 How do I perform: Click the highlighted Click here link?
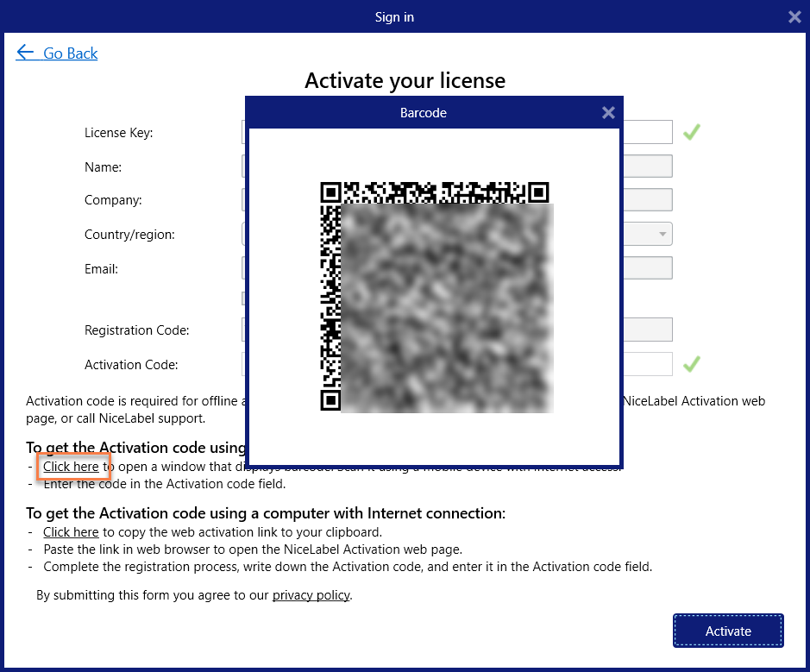click(x=72, y=466)
